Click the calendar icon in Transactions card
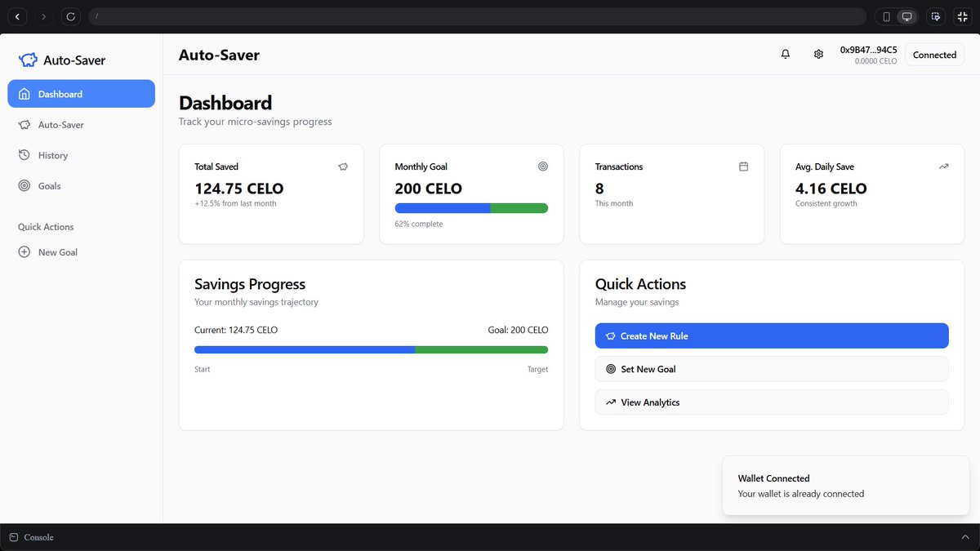980x551 pixels. pyautogui.click(x=743, y=167)
